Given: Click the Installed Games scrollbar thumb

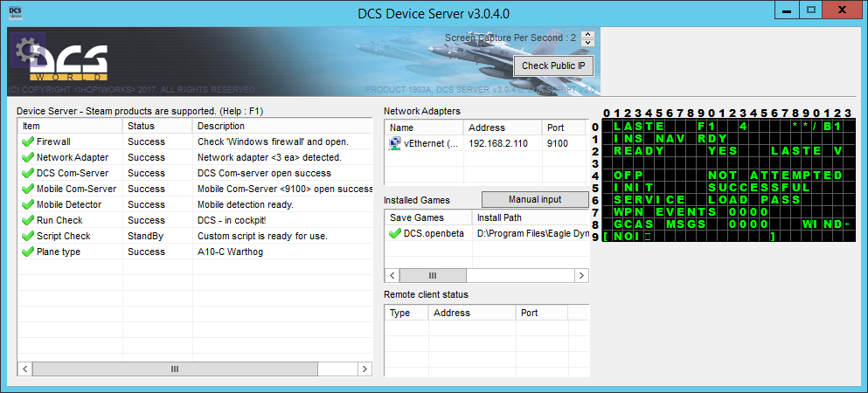Looking at the screenshot, I should (433, 275).
